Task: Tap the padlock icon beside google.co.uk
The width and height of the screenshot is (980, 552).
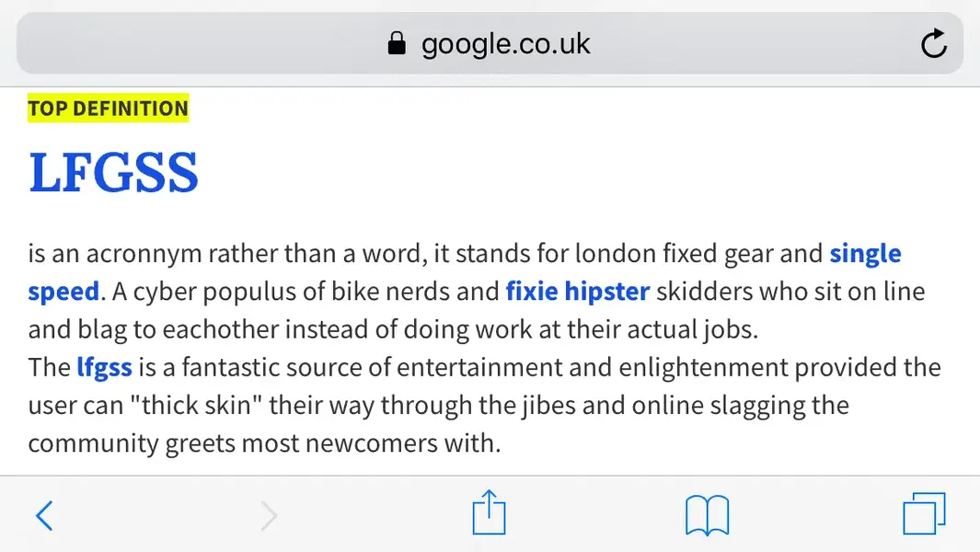Action: click(x=397, y=44)
